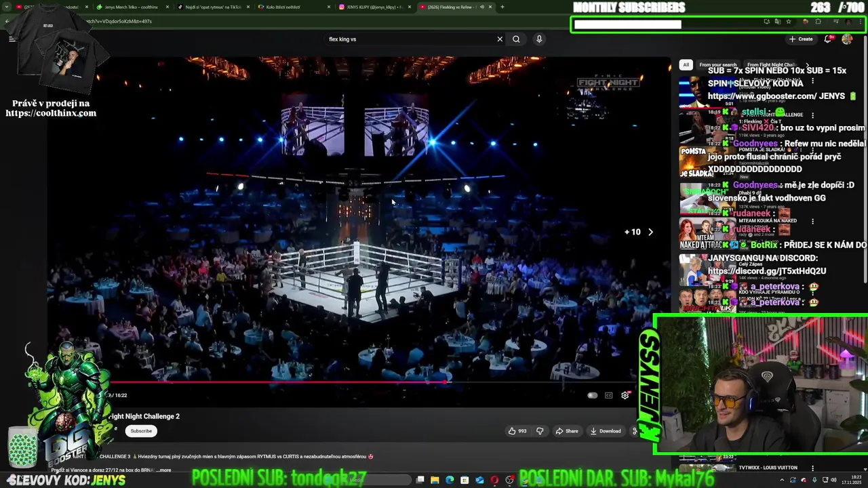Open the browser three-dot menu
This screenshot has height=488, width=868.
[859, 22]
